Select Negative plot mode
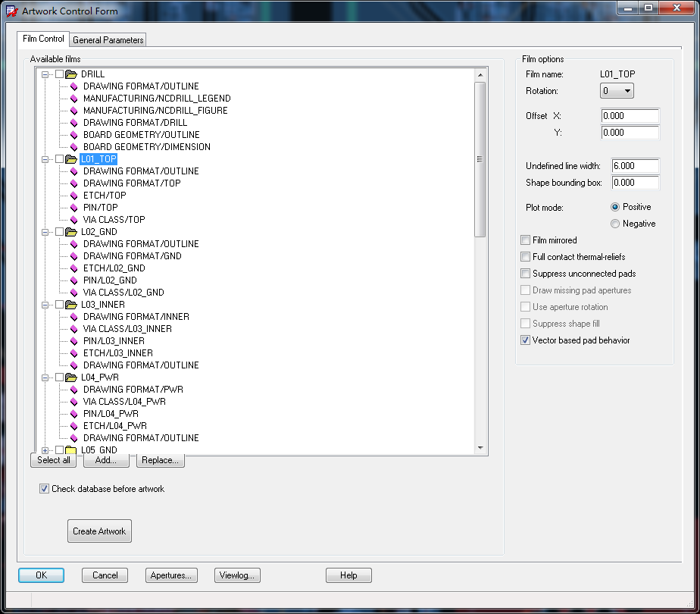This screenshot has width=700, height=614. 615,224
